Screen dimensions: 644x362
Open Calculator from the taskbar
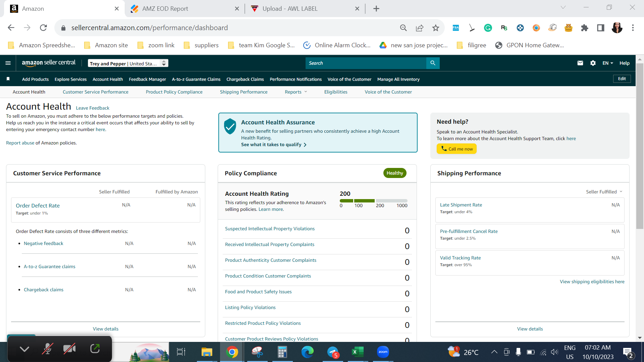tap(282, 352)
